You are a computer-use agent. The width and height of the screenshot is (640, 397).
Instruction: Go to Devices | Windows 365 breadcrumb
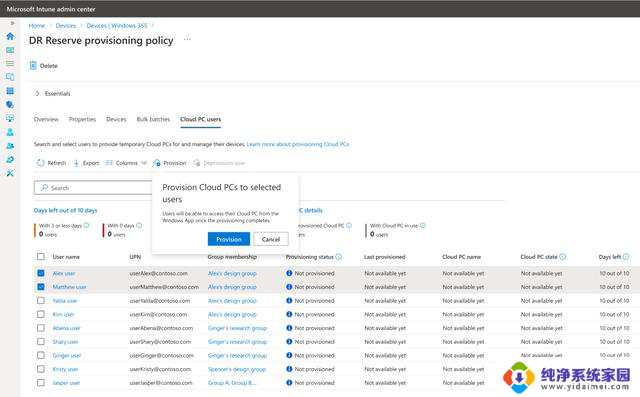[117, 25]
